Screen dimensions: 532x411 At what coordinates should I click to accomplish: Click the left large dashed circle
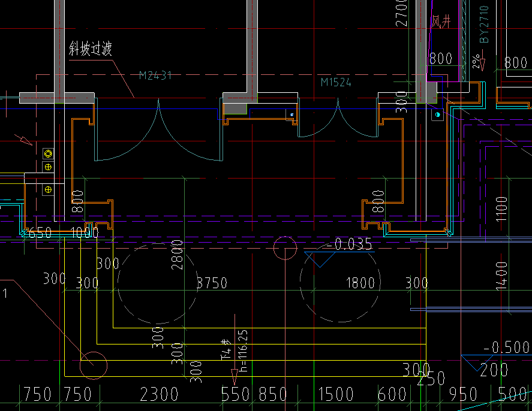pyautogui.click(x=157, y=282)
